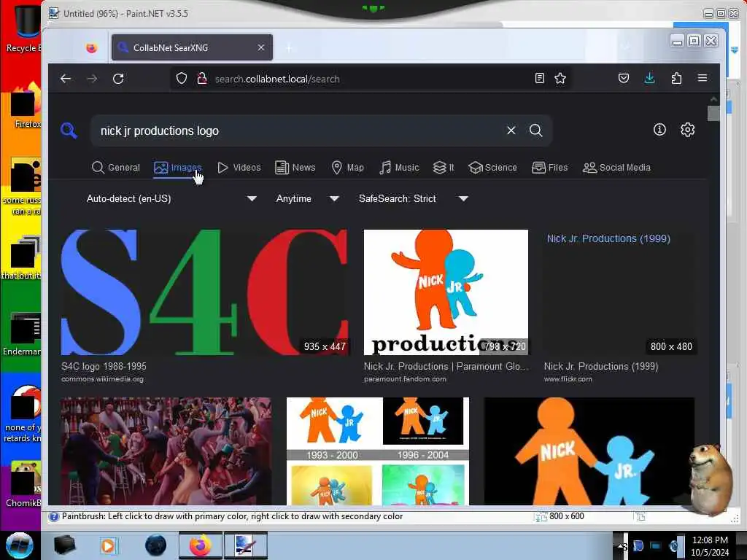Open the paramount.fandom.com source link
The width and height of the screenshot is (747, 560).
[x=405, y=379]
